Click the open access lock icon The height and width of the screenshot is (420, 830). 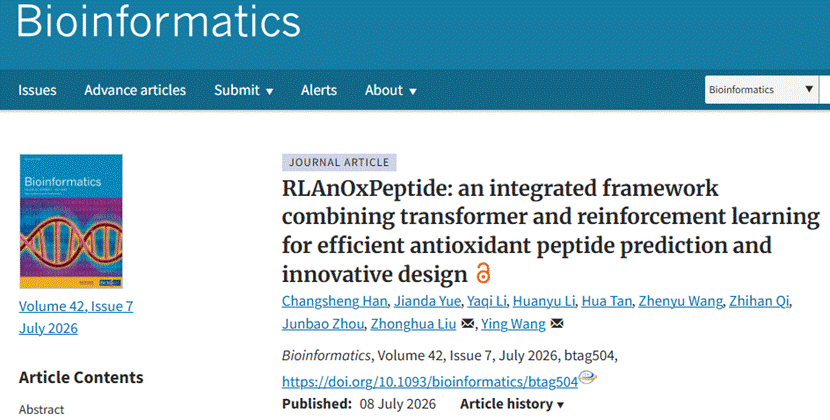pyautogui.click(x=483, y=273)
